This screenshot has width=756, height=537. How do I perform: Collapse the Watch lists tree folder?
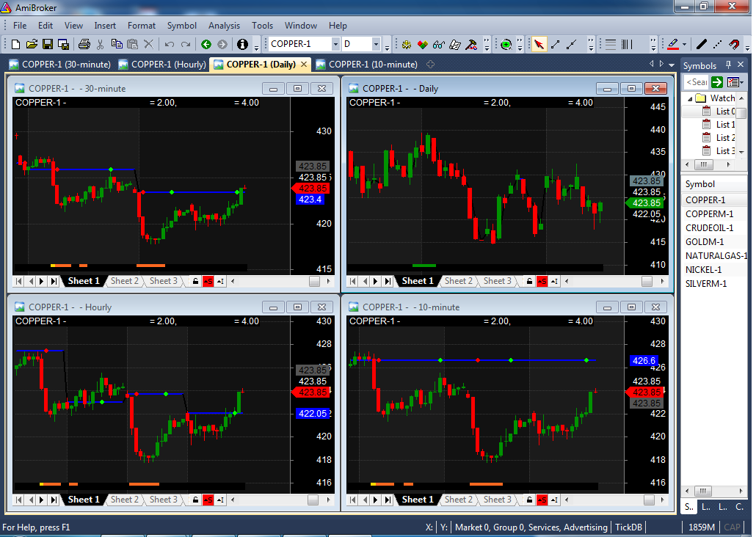pos(690,98)
